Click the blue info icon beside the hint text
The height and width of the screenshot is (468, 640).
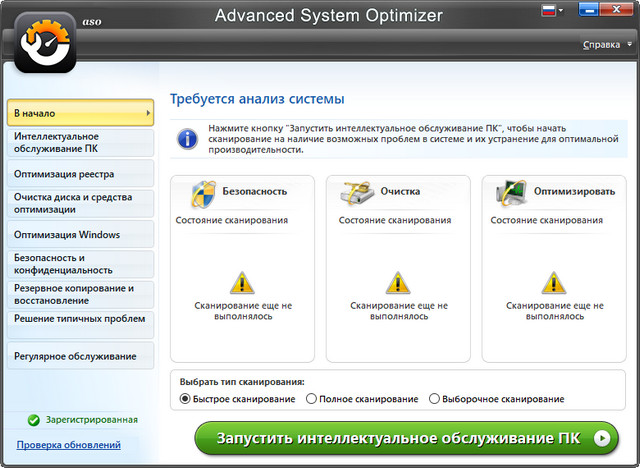point(187,139)
